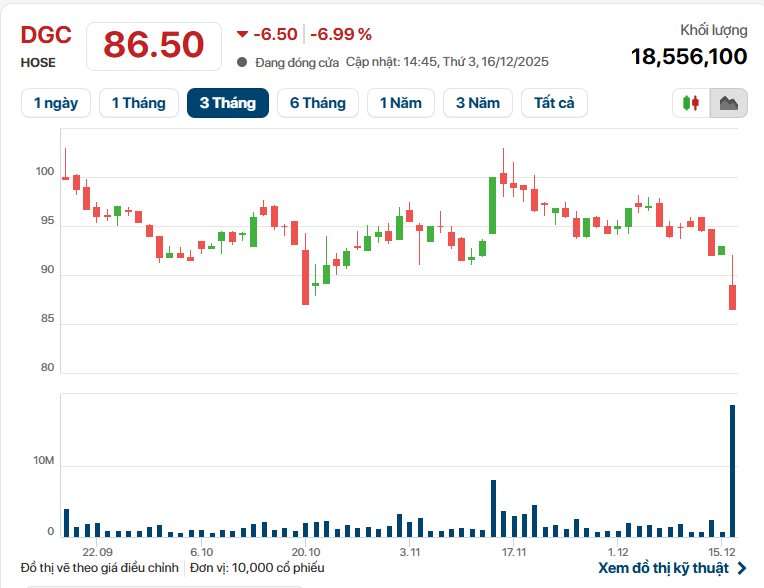Show the 3 Năm chart range
The width and height of the screenshot is (764, 588).
(x=477, y=103)
